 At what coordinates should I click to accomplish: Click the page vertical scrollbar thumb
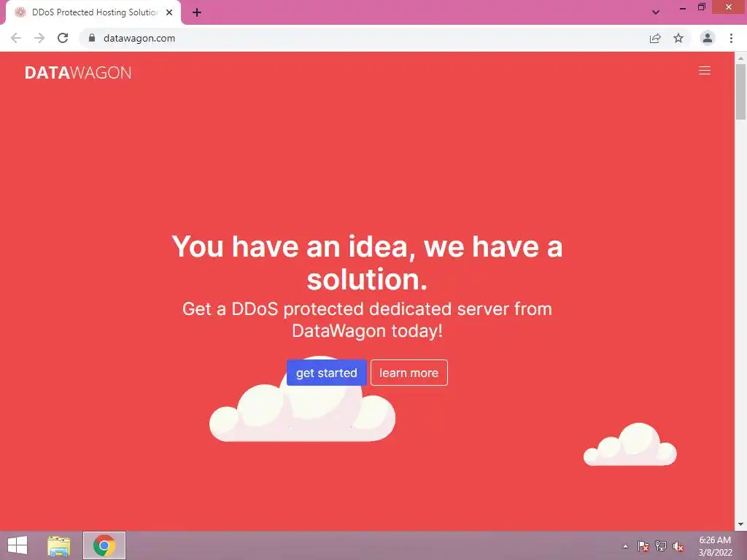point(740,92)
